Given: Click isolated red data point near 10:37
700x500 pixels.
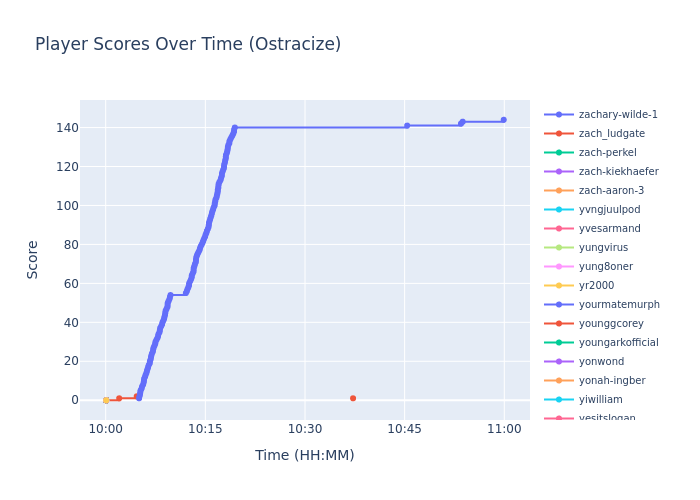Looking at the screenshot, I should [353, 398].
